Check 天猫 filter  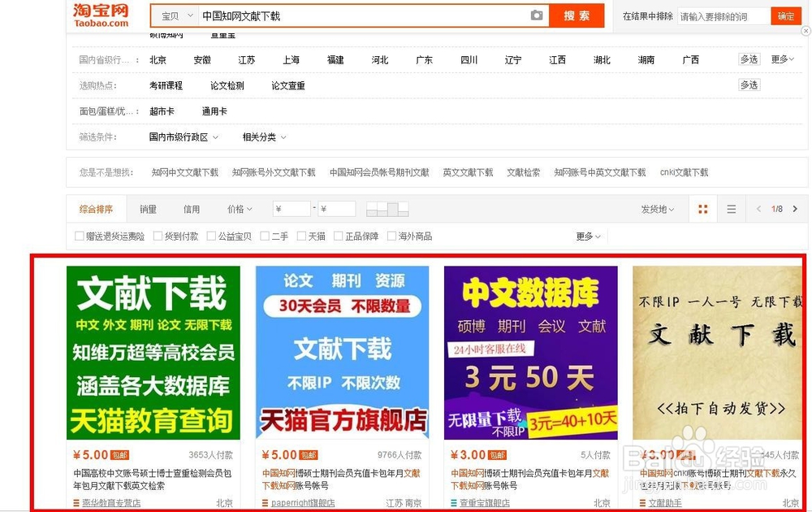click(301, 236)
